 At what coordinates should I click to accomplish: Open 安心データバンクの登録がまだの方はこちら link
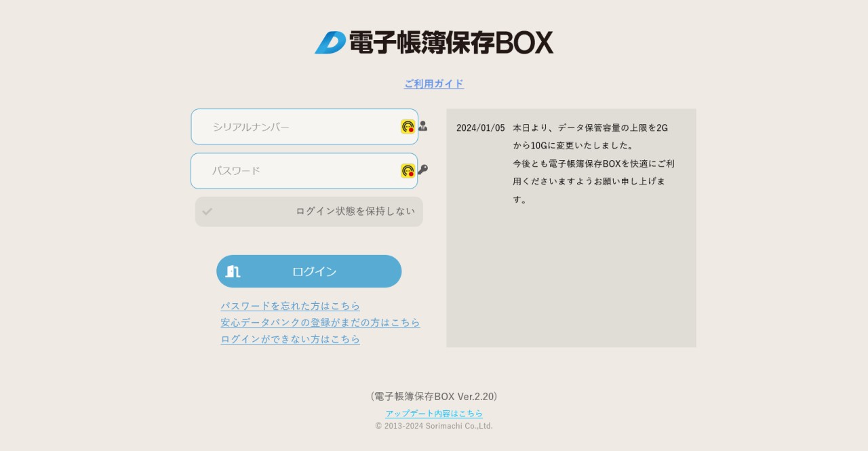(x=320, y=323)
